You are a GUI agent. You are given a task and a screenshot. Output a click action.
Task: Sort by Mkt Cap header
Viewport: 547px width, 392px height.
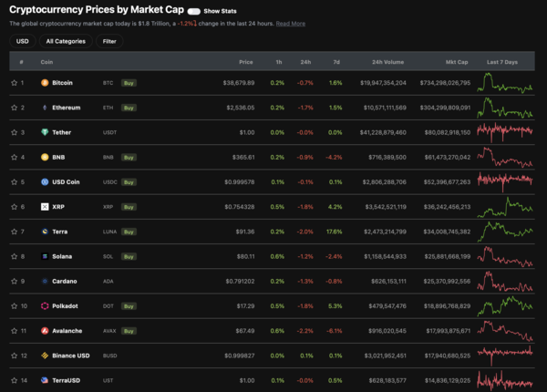pos(457,62)
